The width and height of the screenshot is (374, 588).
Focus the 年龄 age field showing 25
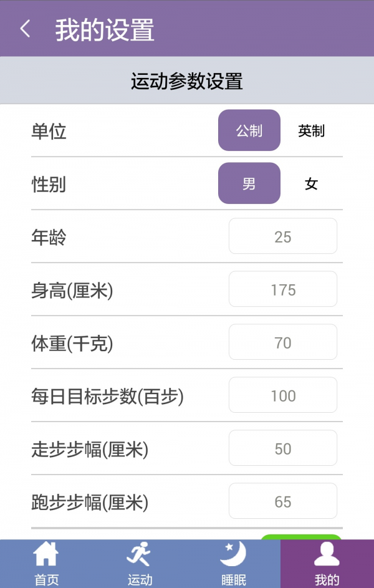(x=283, y=236)
